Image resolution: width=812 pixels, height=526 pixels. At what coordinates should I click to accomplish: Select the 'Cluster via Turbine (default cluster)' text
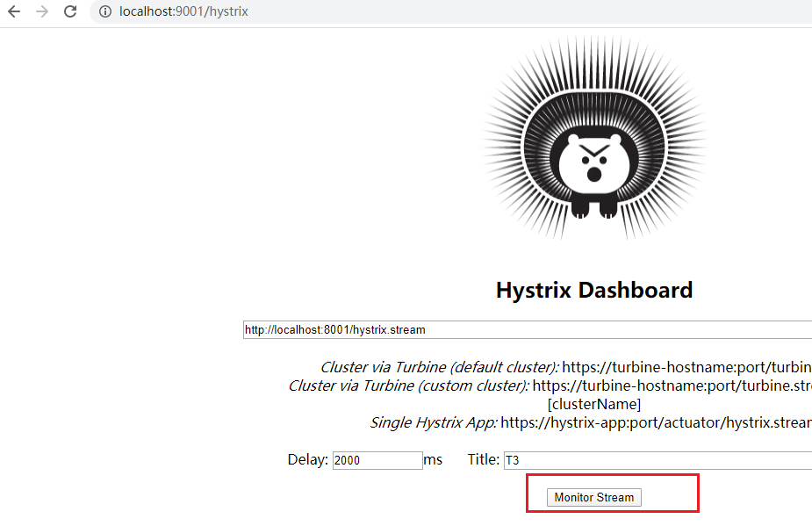439,367
